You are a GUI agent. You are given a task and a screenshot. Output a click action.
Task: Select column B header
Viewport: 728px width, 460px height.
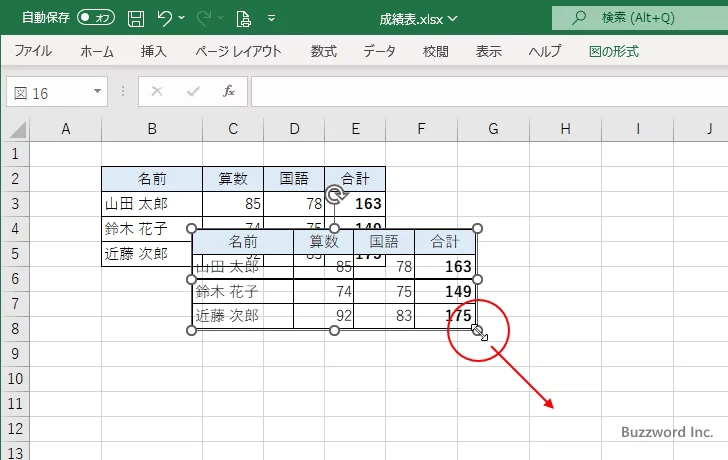click(x=152, y=129)
